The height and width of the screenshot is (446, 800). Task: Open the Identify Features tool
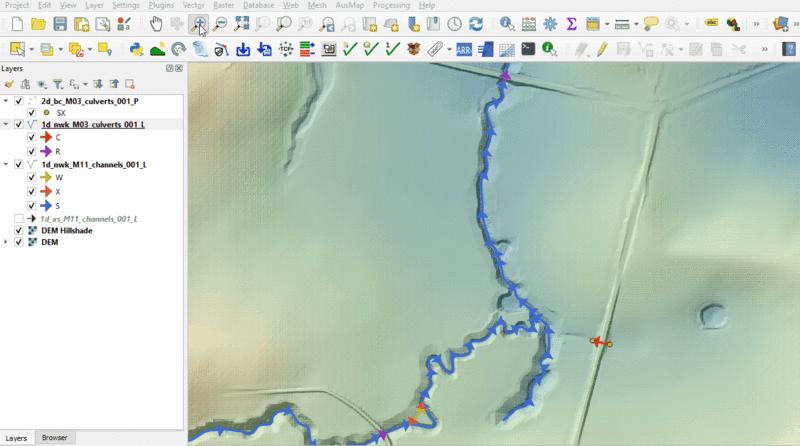click(506, 23)
